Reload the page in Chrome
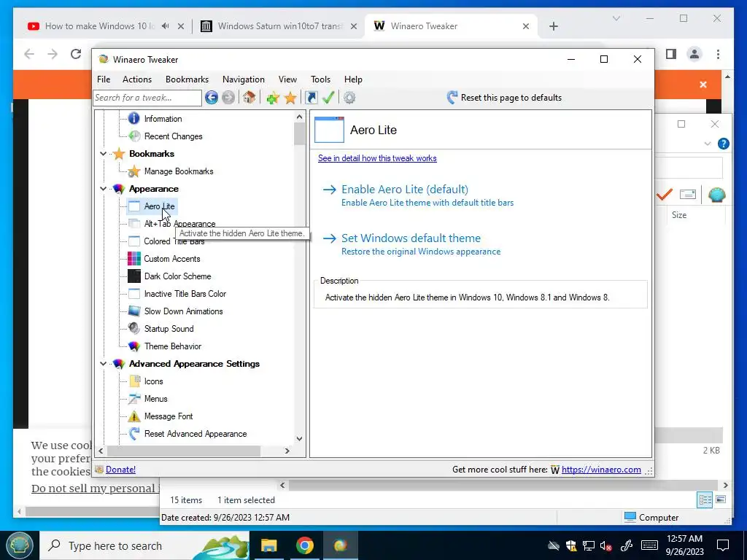 pyautogui.click(x=76, y=54)
